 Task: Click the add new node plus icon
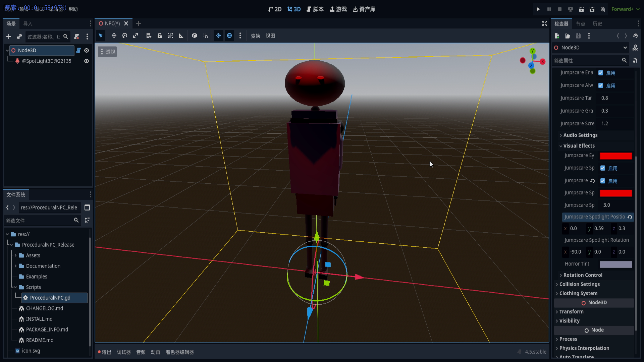click(x=9, y=37)
